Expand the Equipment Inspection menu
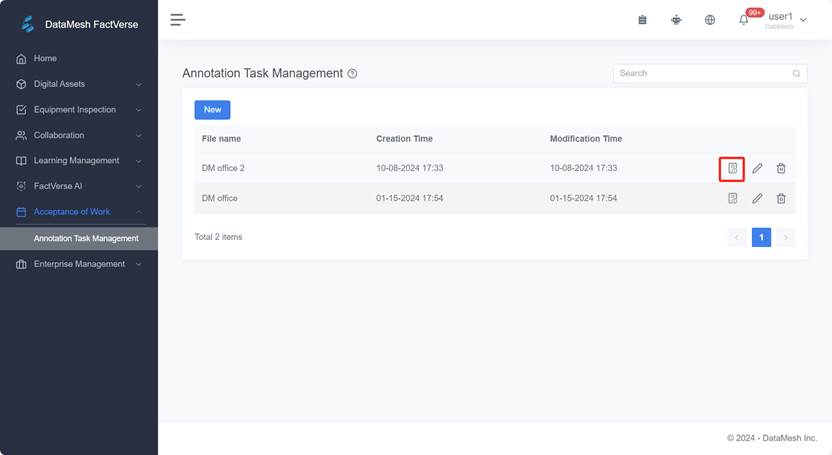832x455 pixels. pyautogui.click(x=78, y=110)
